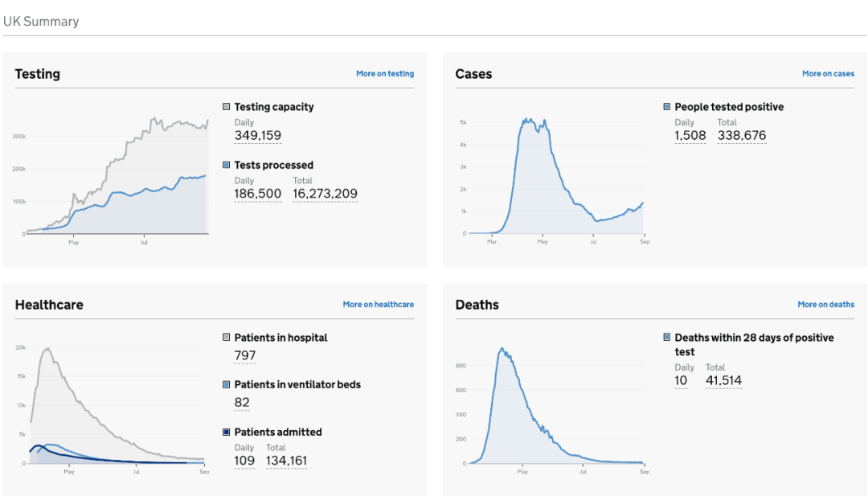The image size is (868, 496).
Task: Click the patients admitted total 134,161
Action: pyautogui.click(x=286, y=461)
